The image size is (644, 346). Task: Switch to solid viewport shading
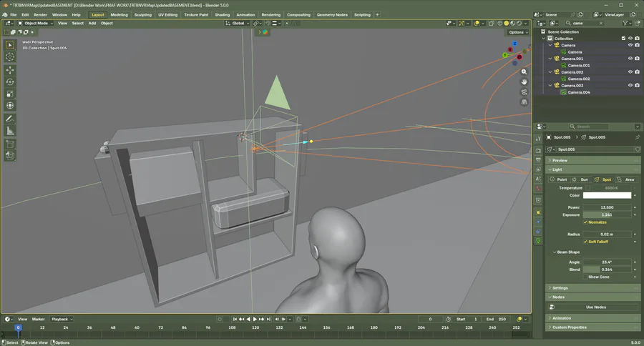click(x=507, y=24)
